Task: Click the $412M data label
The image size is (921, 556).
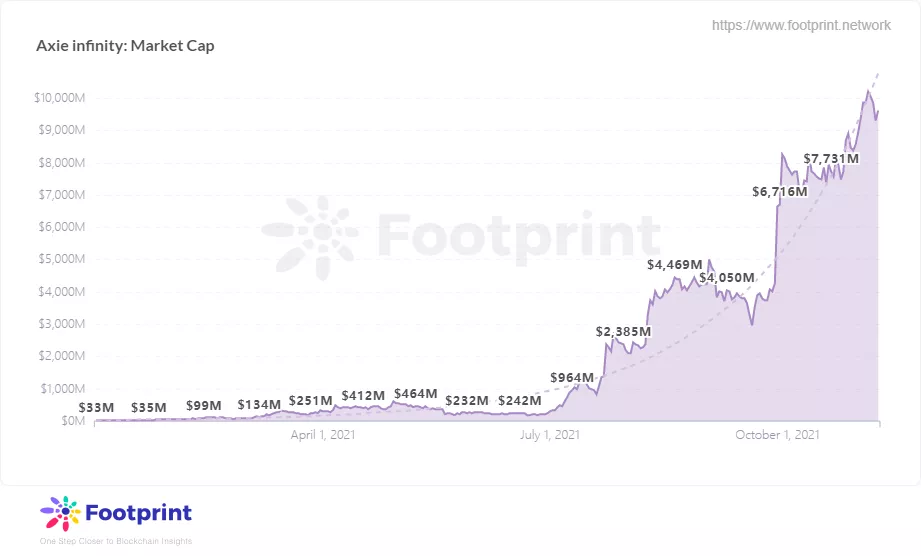Action: (363, 396)
